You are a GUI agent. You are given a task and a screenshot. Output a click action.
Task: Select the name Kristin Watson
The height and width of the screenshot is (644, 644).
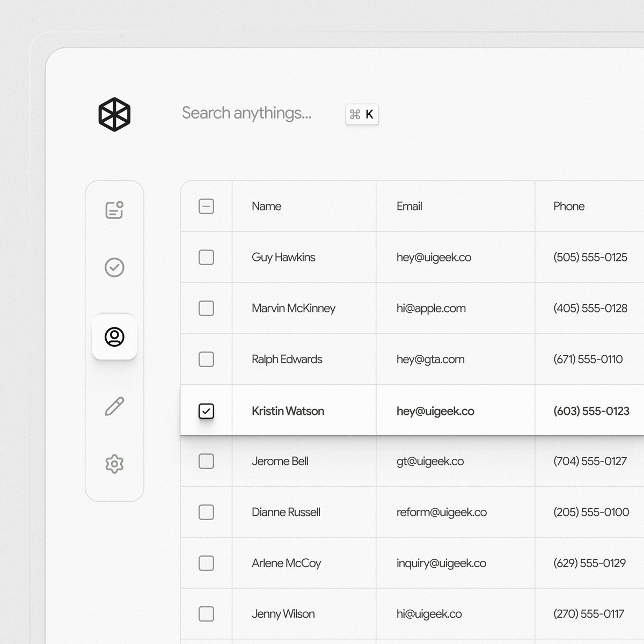pos(288,411)
